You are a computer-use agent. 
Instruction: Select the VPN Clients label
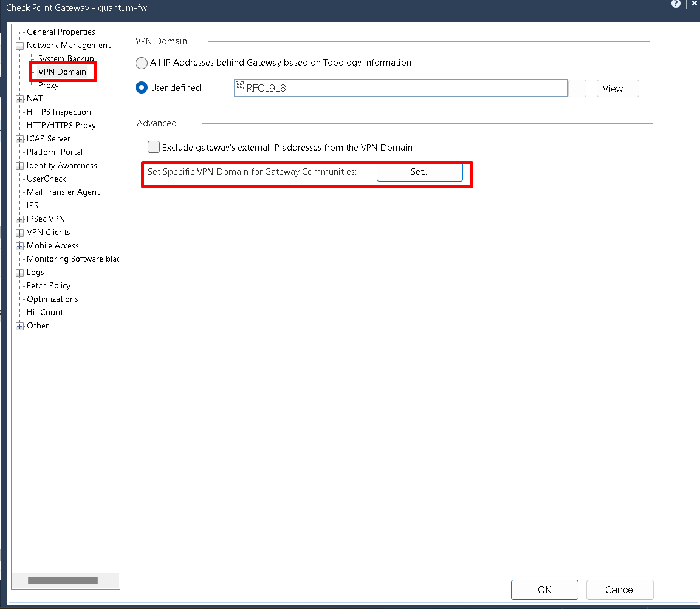click(48, 233)
